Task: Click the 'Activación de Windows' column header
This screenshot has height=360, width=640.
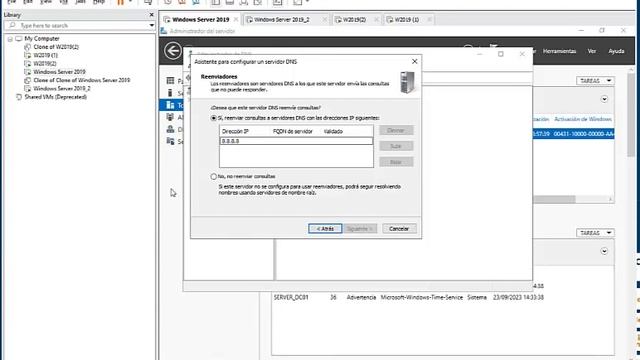Action: (x=583, y=119)
